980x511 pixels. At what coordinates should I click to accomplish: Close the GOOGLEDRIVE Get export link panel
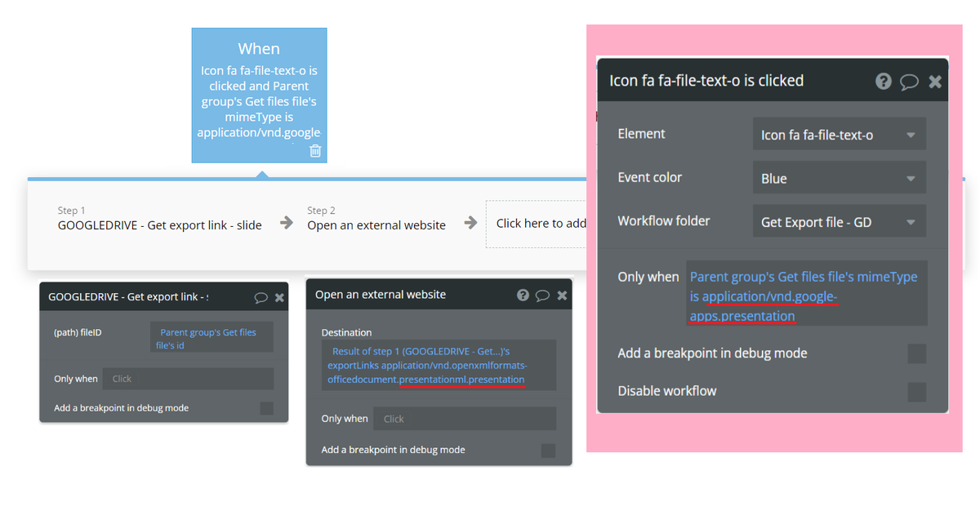[279, 297]
